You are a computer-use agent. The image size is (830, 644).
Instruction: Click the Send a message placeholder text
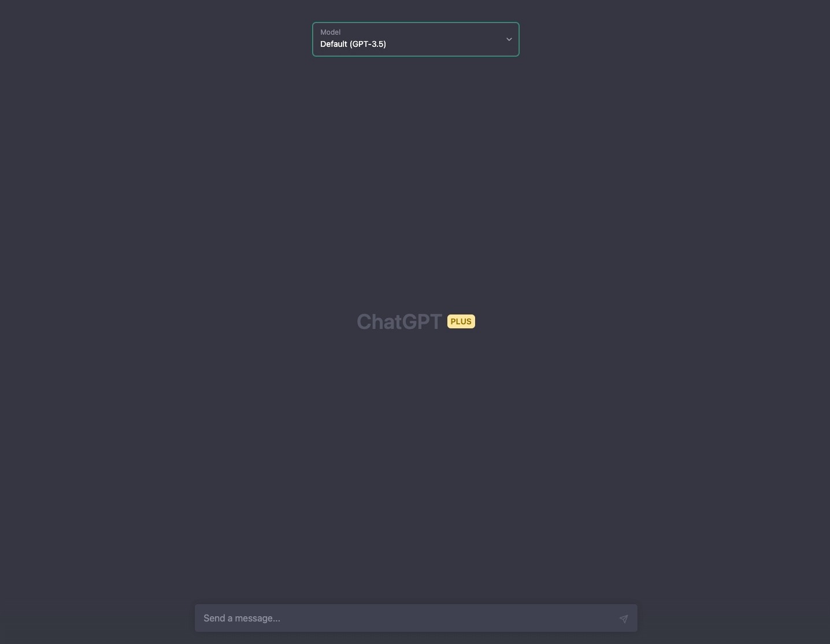tap(242, 619)
